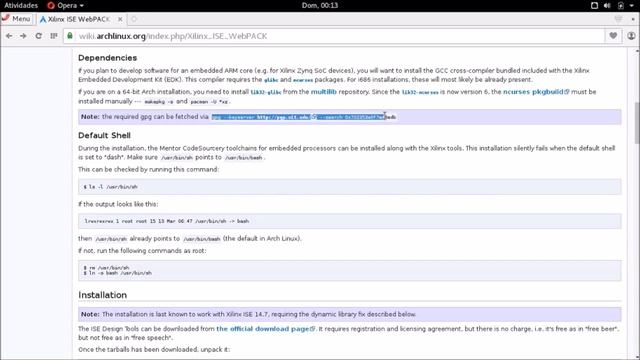Click the Dependencies heading
The width and height of the screenshot is (640, 360).
pos(107,58)
